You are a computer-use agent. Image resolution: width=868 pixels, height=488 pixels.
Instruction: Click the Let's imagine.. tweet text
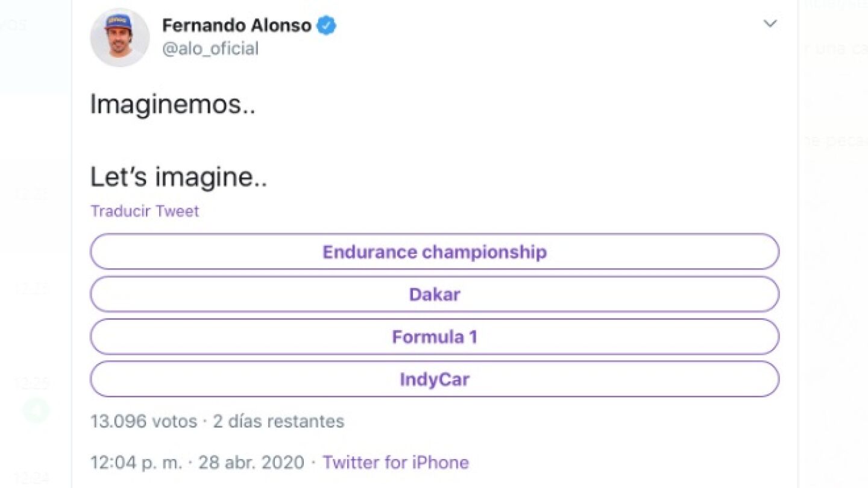point(178,177)
